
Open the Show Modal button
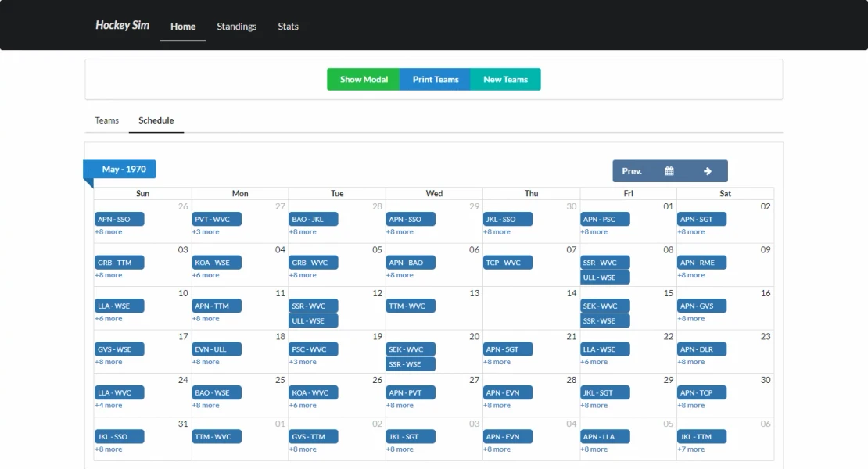364,80
